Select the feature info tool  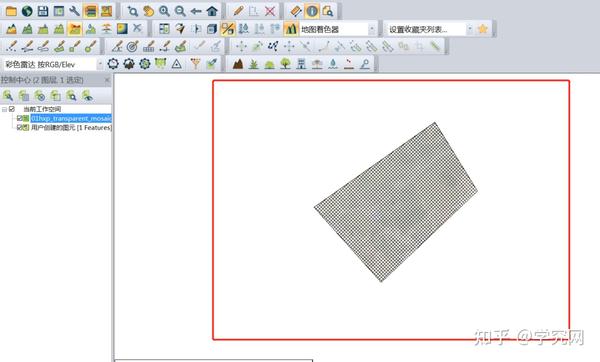tap(312, 11)
